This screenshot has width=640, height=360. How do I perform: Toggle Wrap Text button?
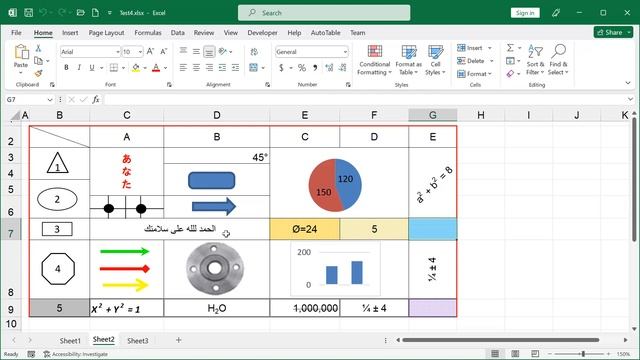(x=254, y=52)
